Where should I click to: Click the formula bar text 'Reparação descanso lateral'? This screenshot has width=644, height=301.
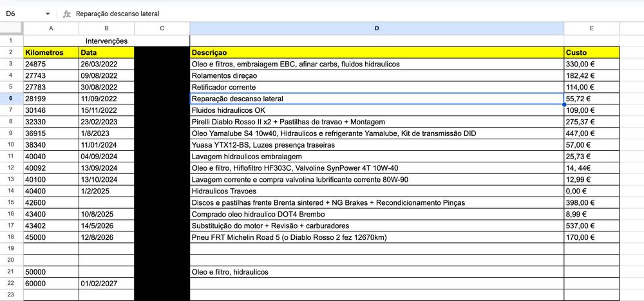[x=117, y=14]
